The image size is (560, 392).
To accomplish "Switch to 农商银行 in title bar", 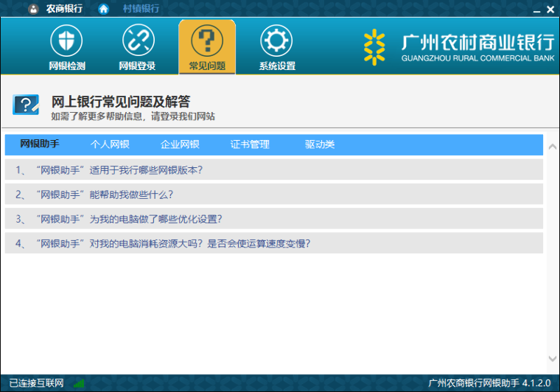I will tap(64, 9).
